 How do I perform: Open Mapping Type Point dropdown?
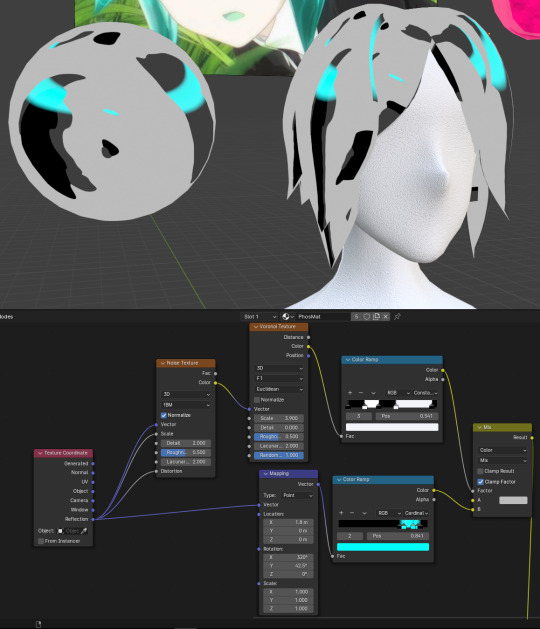(x=297, y=495)
